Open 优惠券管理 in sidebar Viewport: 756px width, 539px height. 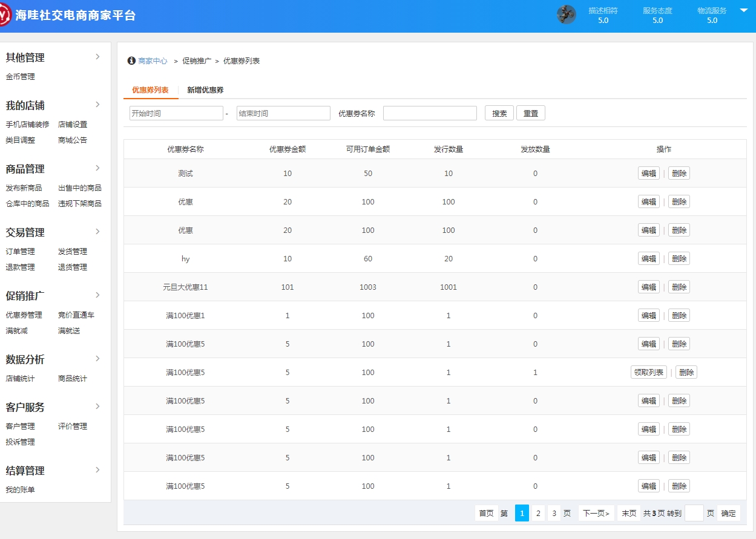[x=24, y=315]
